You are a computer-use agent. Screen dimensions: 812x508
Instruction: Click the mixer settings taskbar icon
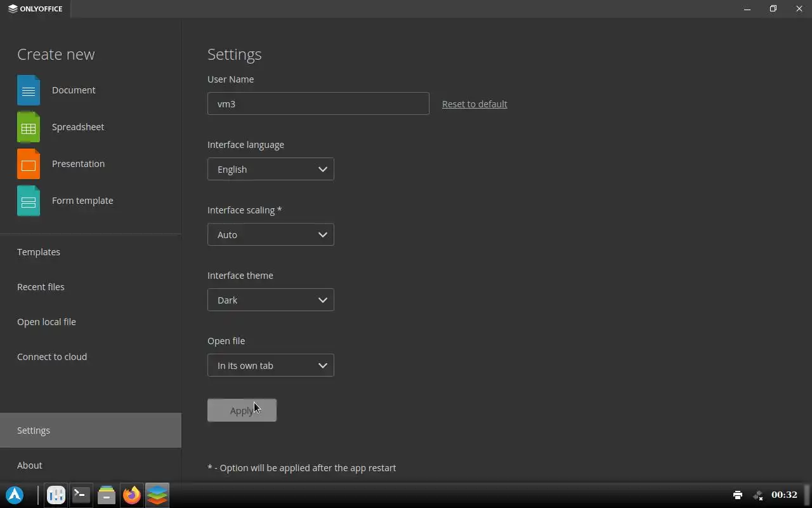56,495
